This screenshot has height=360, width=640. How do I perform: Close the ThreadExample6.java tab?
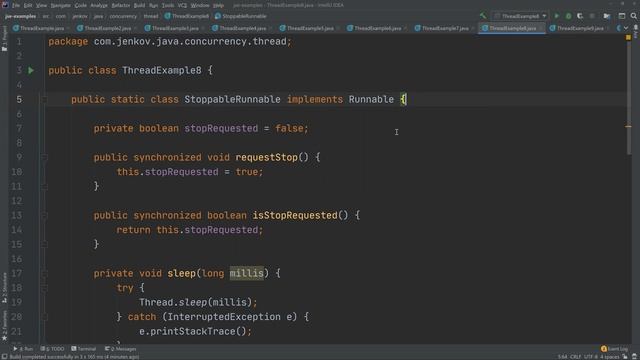405,28
